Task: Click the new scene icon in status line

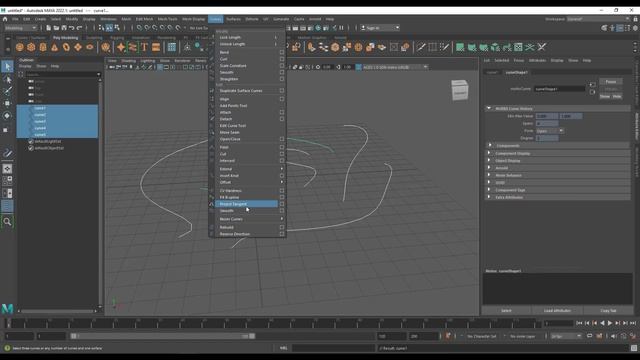Action: (48, 28)
